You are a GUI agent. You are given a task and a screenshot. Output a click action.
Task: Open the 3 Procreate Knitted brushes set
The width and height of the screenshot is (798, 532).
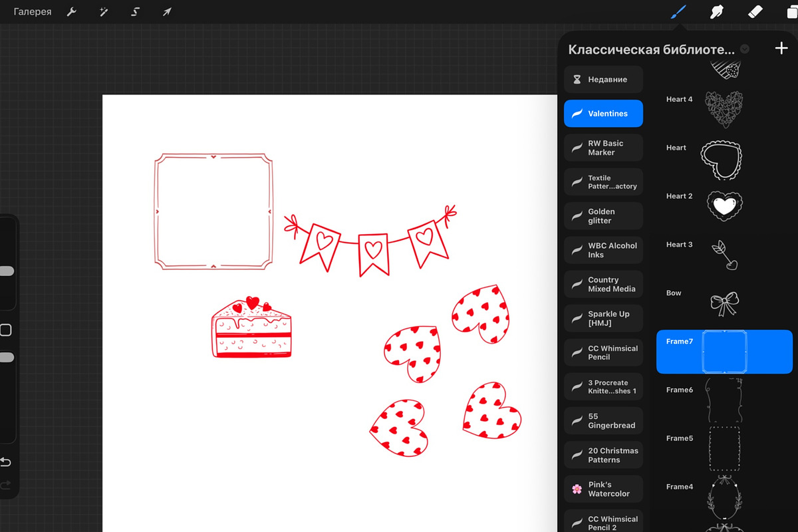click(x=603, y=387)
